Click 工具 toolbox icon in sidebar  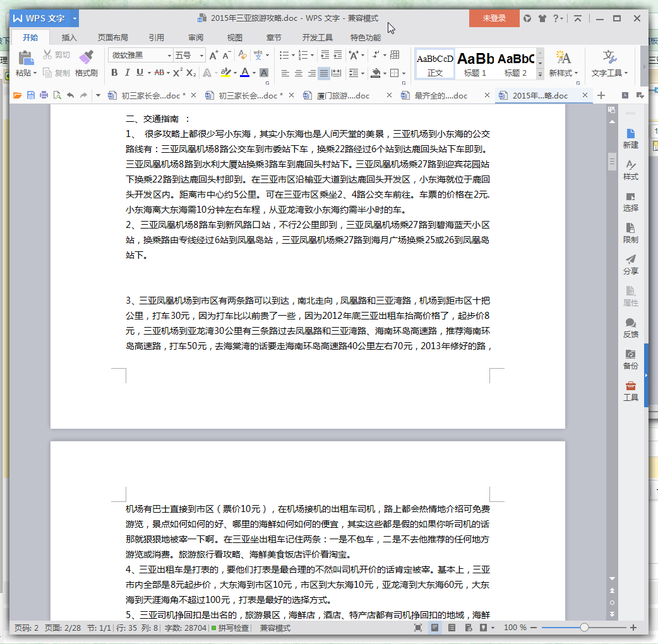[631, 391]
